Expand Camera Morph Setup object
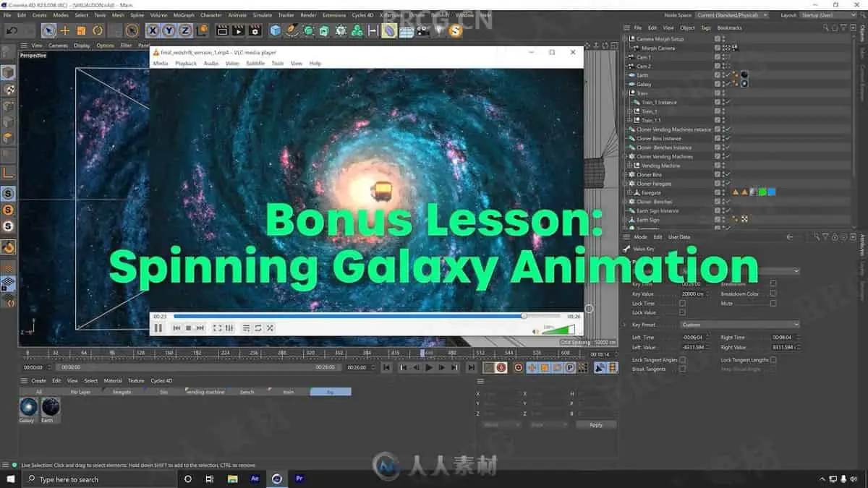Screen dimensions: 868x488 (626, 39)
